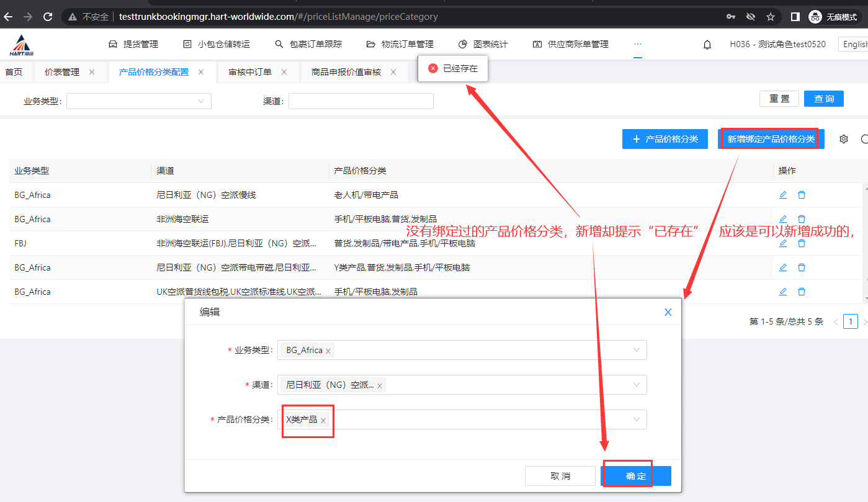Click 取消 to cancel editing
The width and height of the screenshot is (868, 502).
point(560,476)
